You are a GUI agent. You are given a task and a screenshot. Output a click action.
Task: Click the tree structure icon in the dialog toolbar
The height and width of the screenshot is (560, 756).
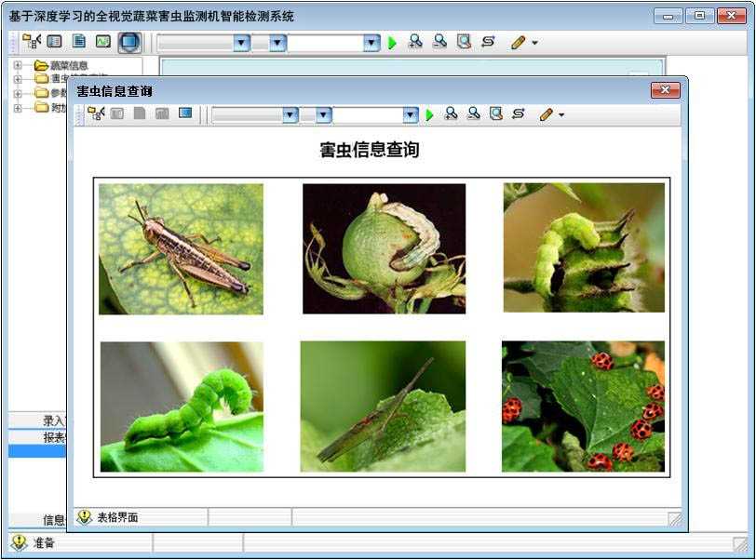(x=95, y=113)
